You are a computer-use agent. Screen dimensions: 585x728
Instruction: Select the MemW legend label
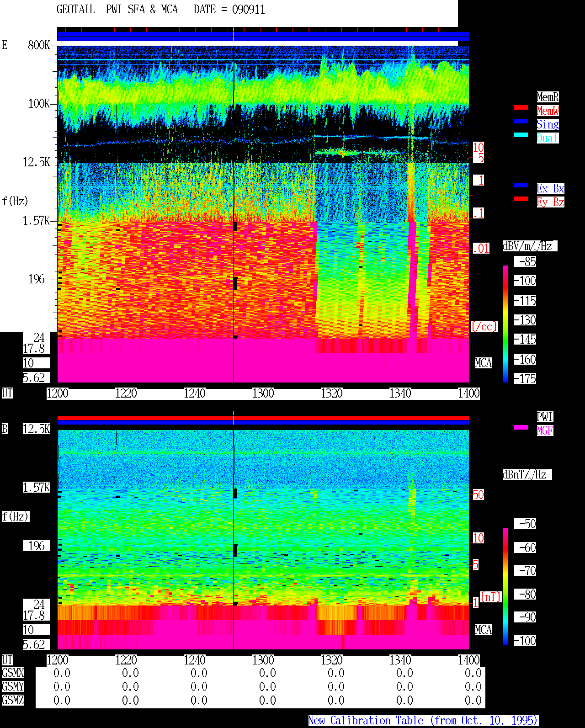[x=548, y=111]
